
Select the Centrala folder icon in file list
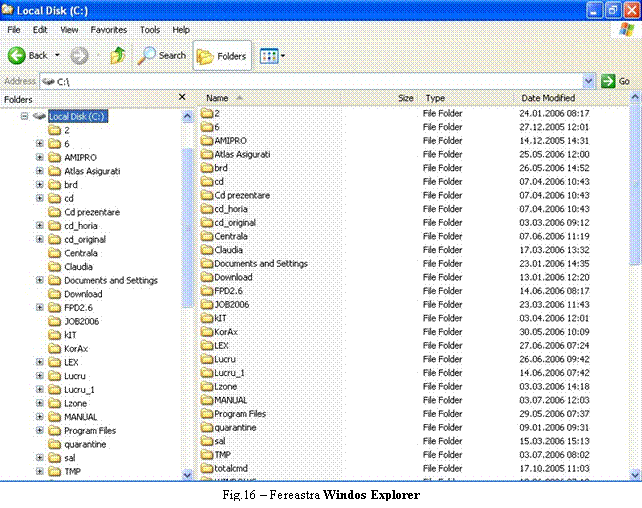(x=207, y=237)
